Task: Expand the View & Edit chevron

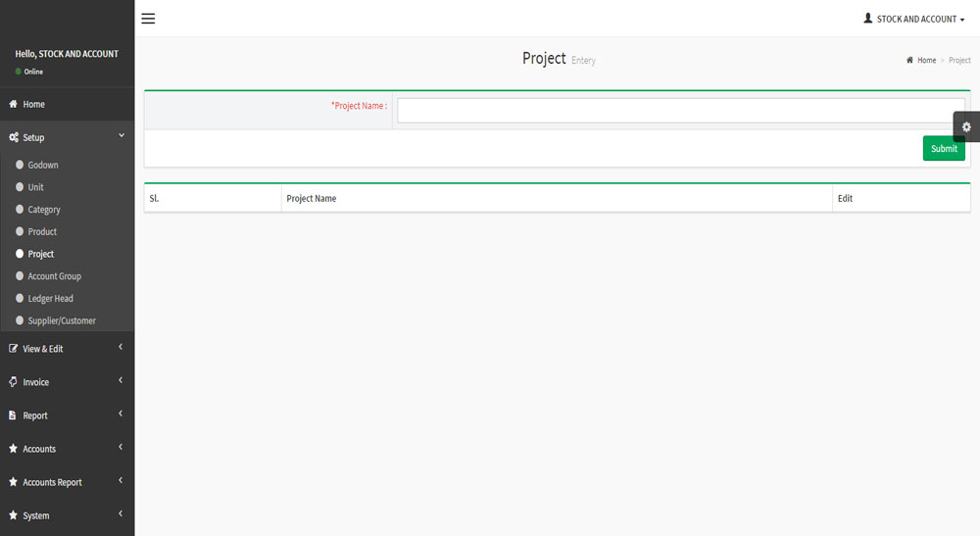Action: click(x=121, y=347)
